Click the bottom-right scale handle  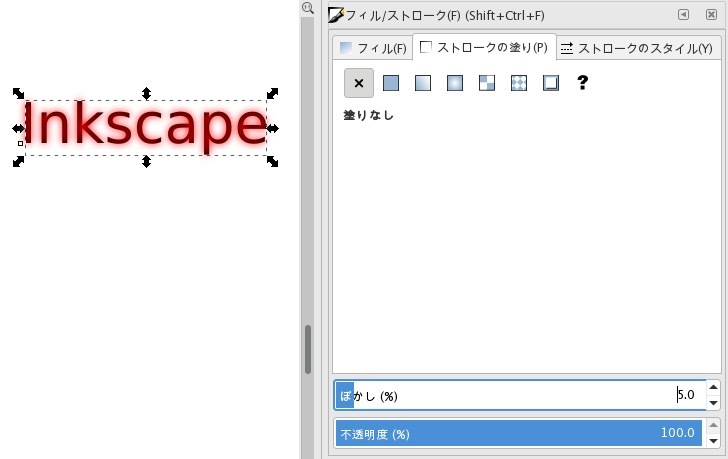point(273,162)
